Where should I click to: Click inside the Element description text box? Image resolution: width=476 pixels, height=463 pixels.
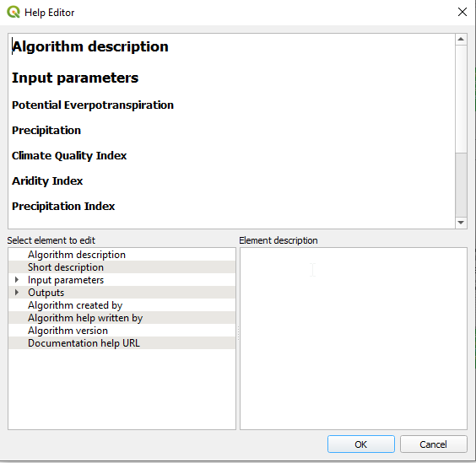pyautogui.click(x=354, y=338)
